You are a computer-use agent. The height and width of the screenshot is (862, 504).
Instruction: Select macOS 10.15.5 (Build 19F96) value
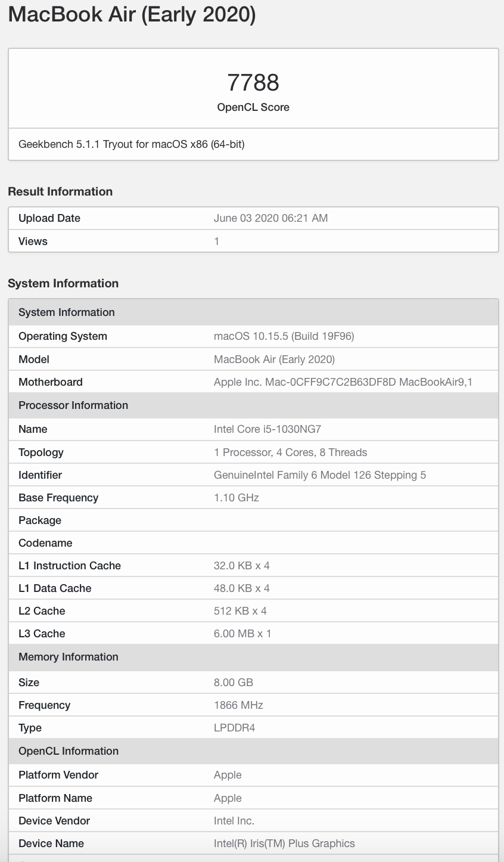point(284,336)
